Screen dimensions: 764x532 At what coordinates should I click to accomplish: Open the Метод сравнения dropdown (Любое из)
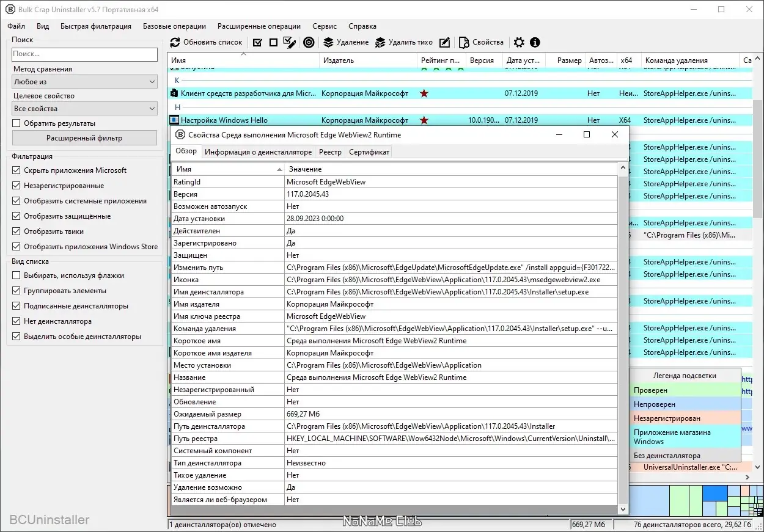[x=85, y=81]
